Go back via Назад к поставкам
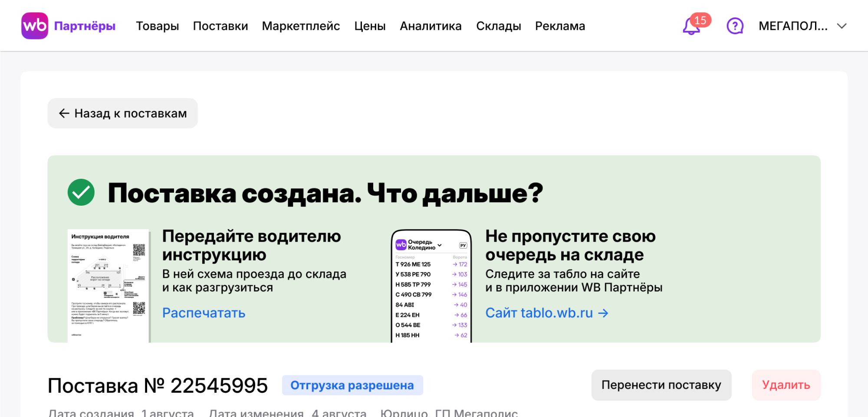 123,113
